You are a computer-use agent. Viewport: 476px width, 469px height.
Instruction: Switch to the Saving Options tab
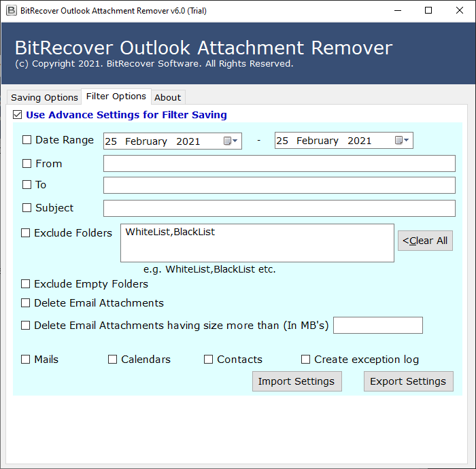pos(44,97)
